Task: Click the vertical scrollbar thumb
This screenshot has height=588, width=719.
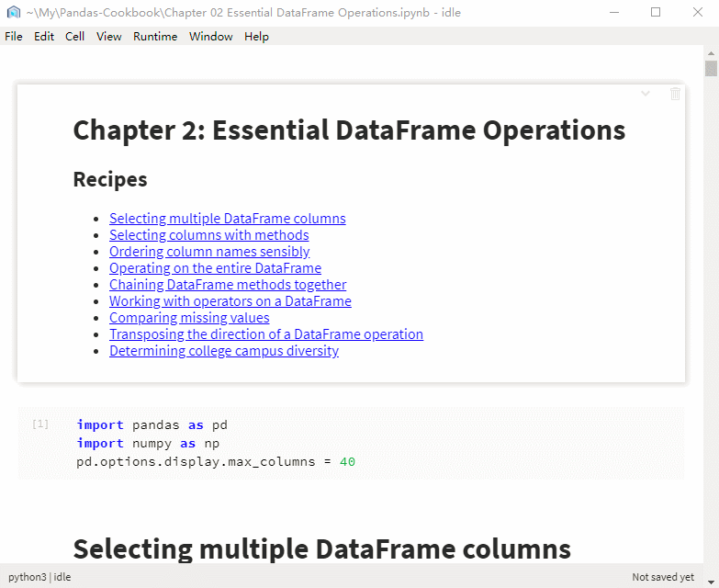Action: coord(711,69)
